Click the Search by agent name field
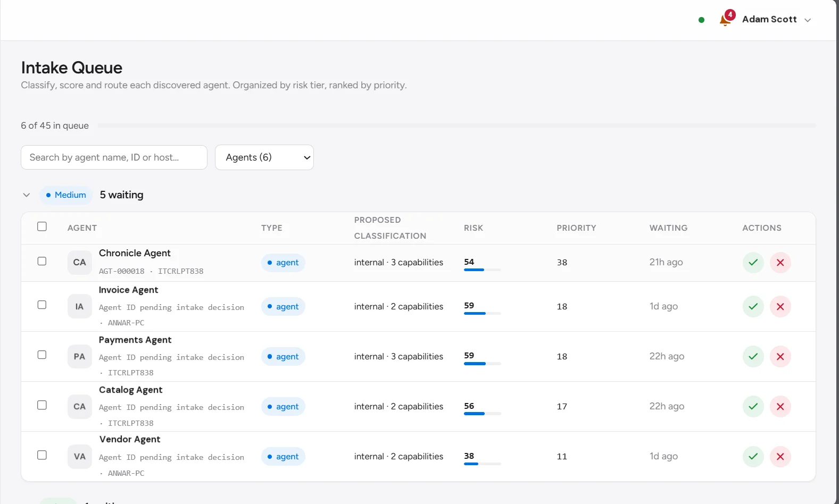Screen dimensions: 839x504 (114, 157)
